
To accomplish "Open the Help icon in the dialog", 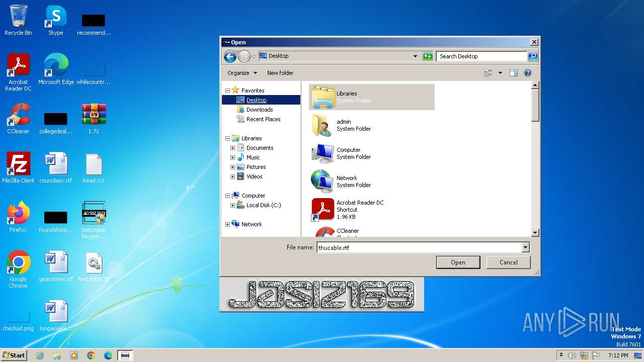I will [x=528, y=73].
